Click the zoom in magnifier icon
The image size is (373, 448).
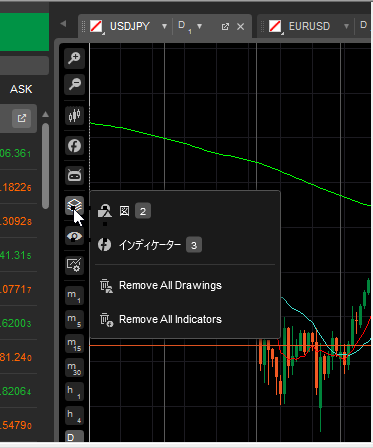[x=74, y=58]
